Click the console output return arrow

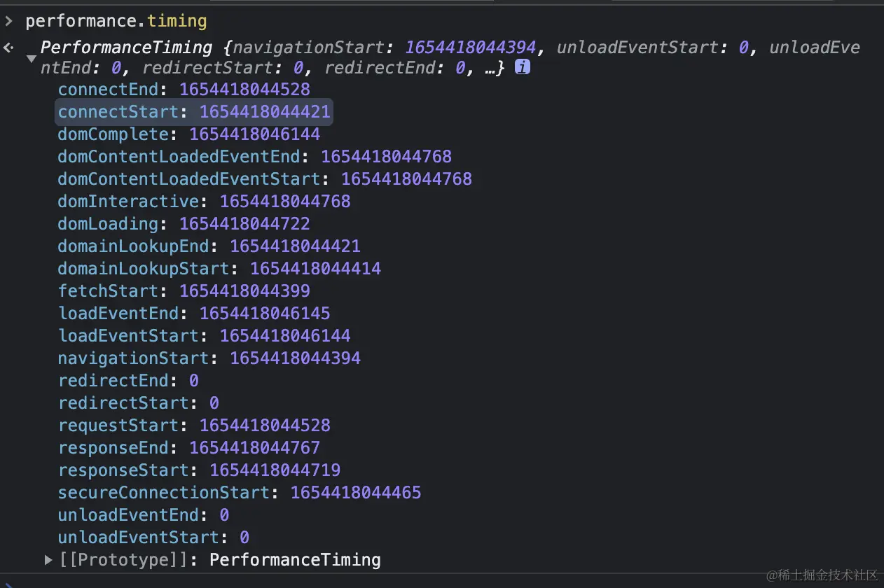pos(8,48)
